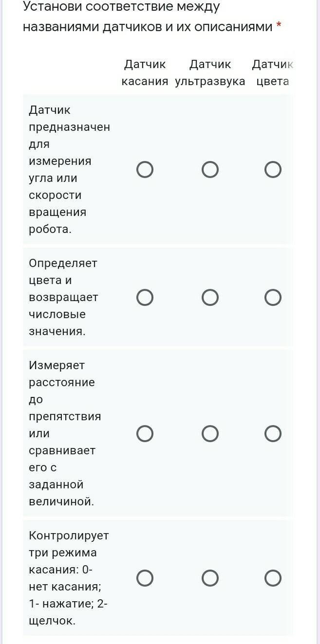320x644 pixels.
Task: Mark Датчик ультразвука for 'Измеряет расстояние' row
Action: click(210, 433)
